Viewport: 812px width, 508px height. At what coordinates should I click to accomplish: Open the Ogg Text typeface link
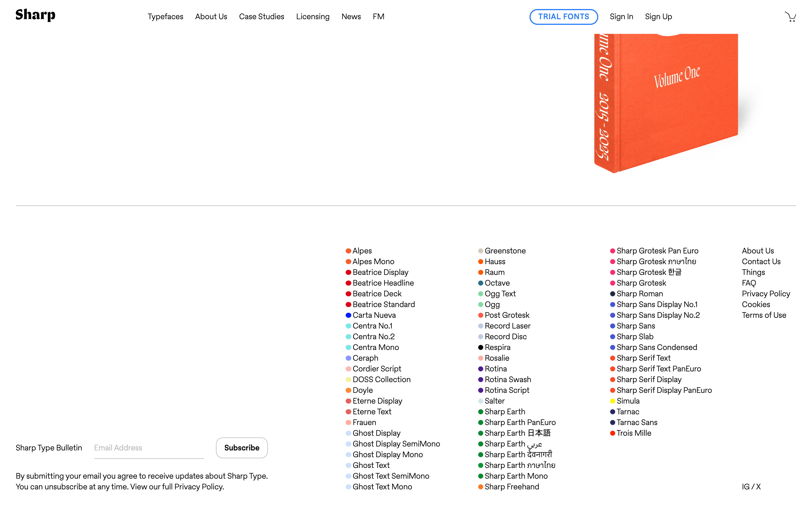[x=500, y=294]
